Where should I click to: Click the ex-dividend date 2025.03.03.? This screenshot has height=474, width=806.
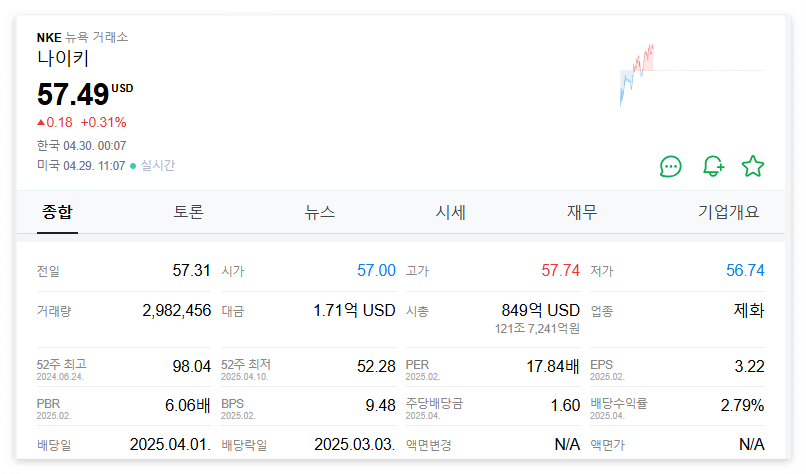355,444
